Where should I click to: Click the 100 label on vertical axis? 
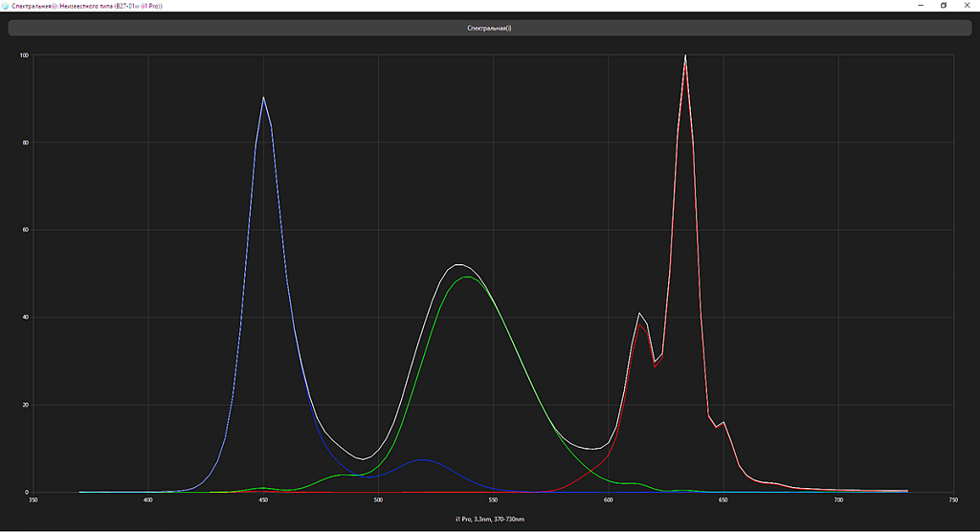click(24, 55)
